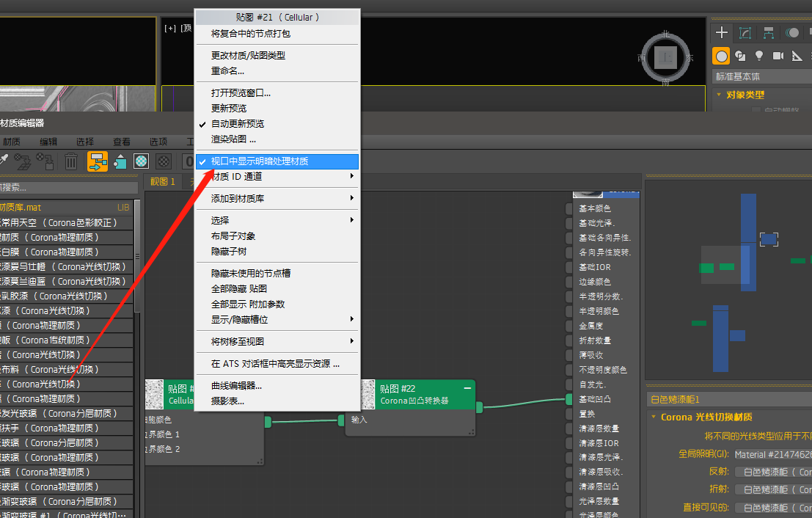Open the 编辑 menu
The image size is (812, 518).
tap(48, 142)
